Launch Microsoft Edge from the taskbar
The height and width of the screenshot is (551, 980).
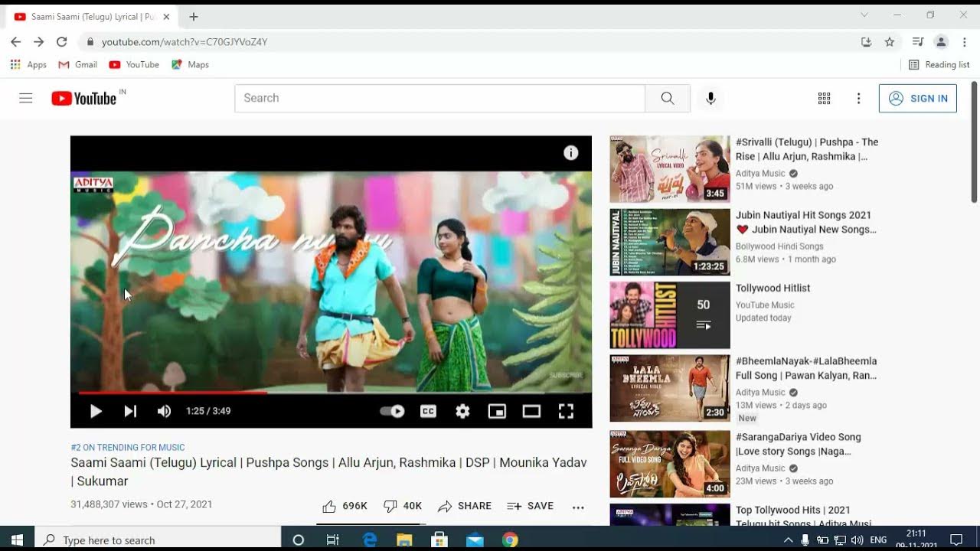click(x=369, y=540)
